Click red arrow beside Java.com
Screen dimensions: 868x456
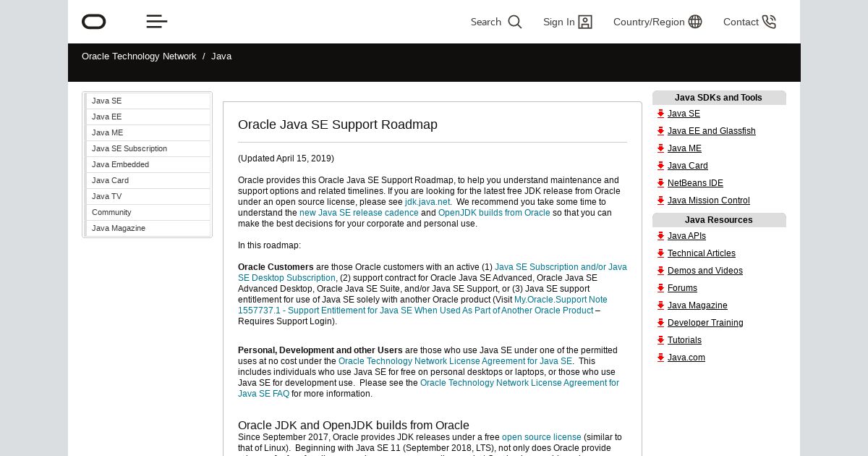[660, 358]
